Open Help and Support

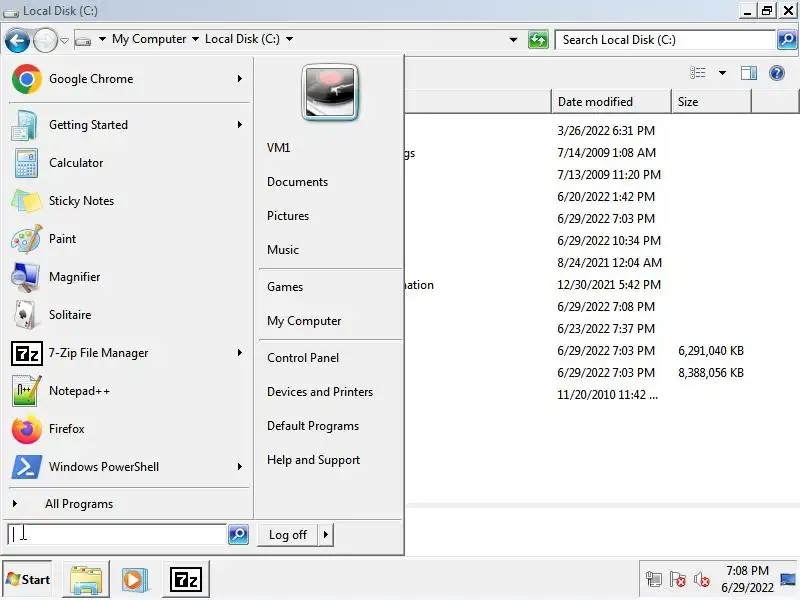point(313,460)
